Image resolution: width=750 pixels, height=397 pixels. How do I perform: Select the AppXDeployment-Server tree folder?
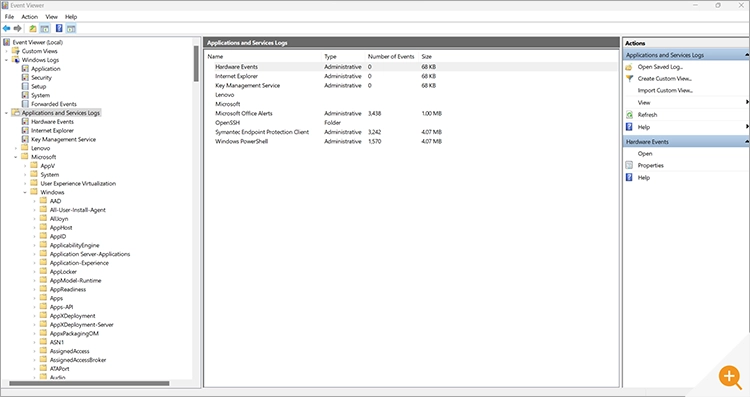(x=81, y=325)
